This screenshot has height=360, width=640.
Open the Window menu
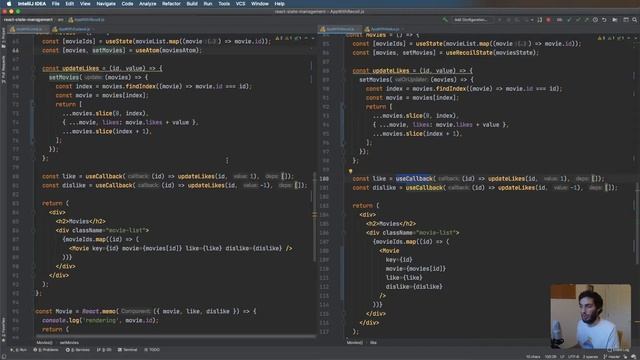(x=260, y=4)
